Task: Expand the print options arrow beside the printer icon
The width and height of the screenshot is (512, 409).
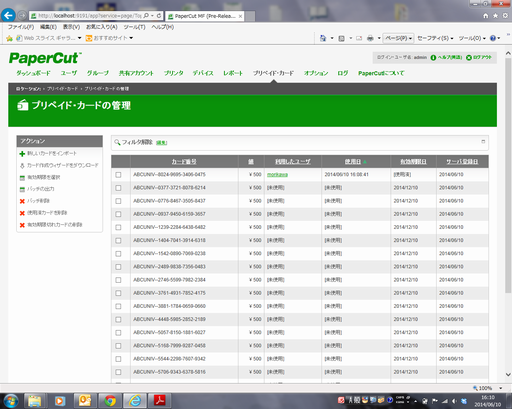Action: [x=379, y=38]
